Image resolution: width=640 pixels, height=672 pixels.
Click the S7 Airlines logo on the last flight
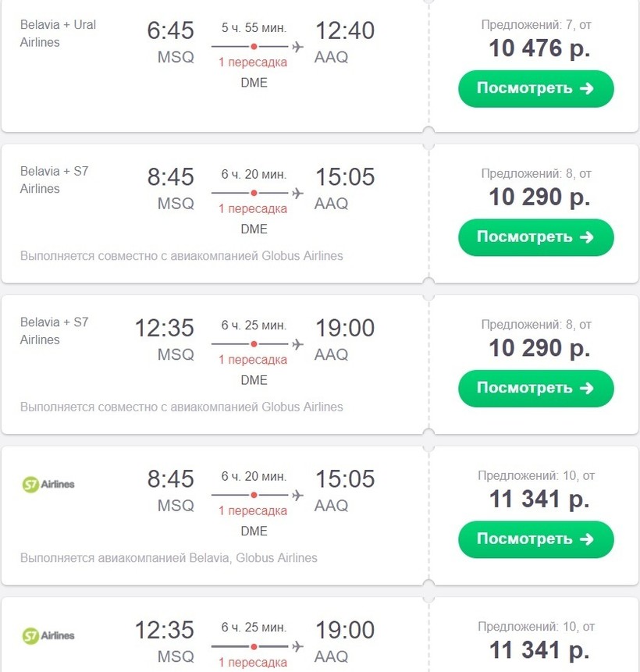tap(48, 635)
